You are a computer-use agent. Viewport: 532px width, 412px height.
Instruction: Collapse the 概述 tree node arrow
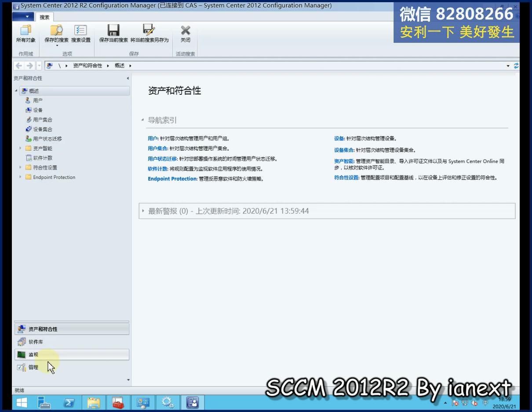click(17, 91)
